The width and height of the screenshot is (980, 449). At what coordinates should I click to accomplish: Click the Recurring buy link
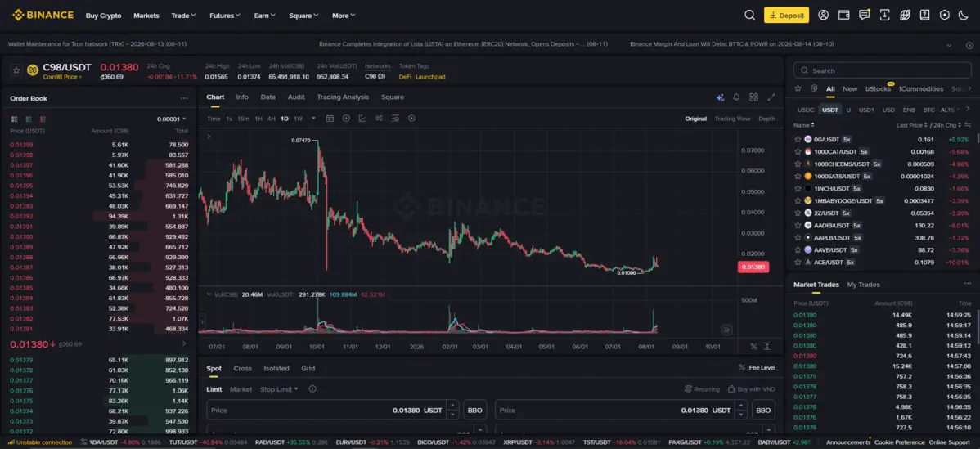(x=702, y=389)
